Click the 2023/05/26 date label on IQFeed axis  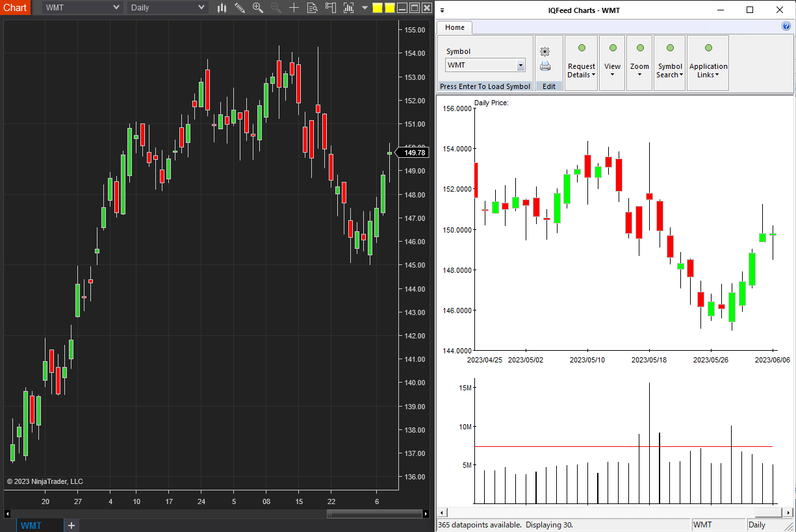(711, 359)
